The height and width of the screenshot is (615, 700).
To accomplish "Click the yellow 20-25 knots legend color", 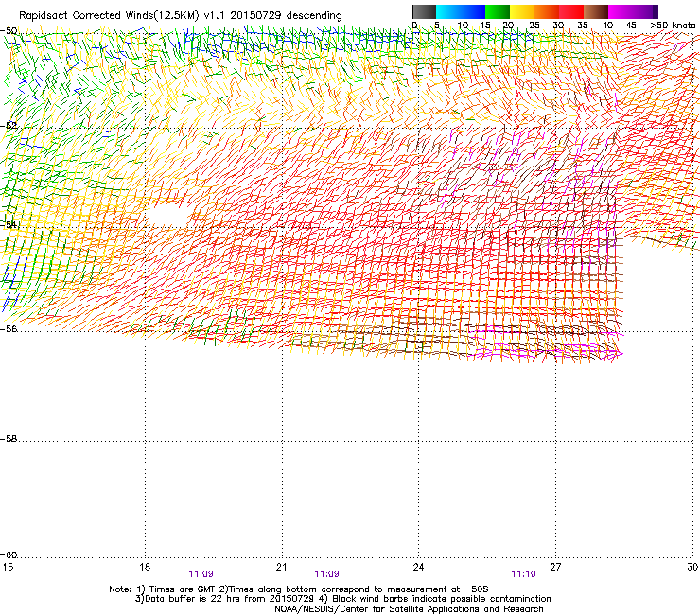I will (522, 11).
